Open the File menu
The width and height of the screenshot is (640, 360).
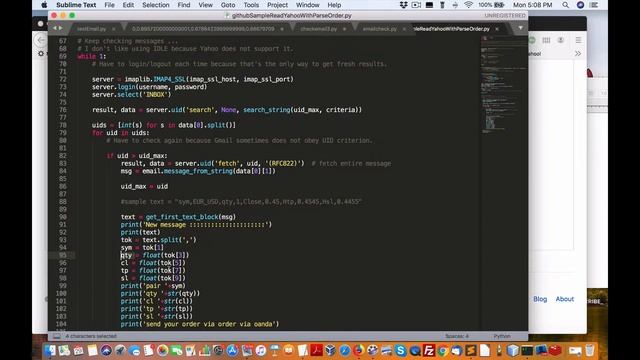pyautogui.click(x=109, y=5)
